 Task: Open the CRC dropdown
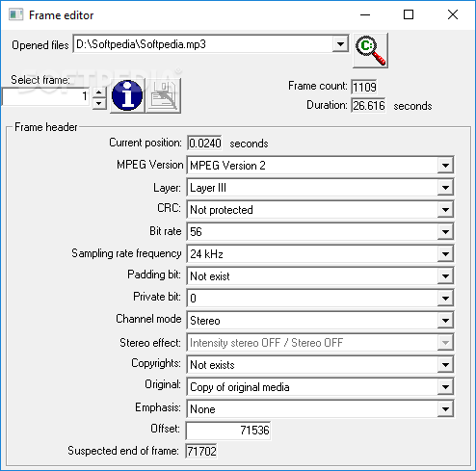coord(445,210)
